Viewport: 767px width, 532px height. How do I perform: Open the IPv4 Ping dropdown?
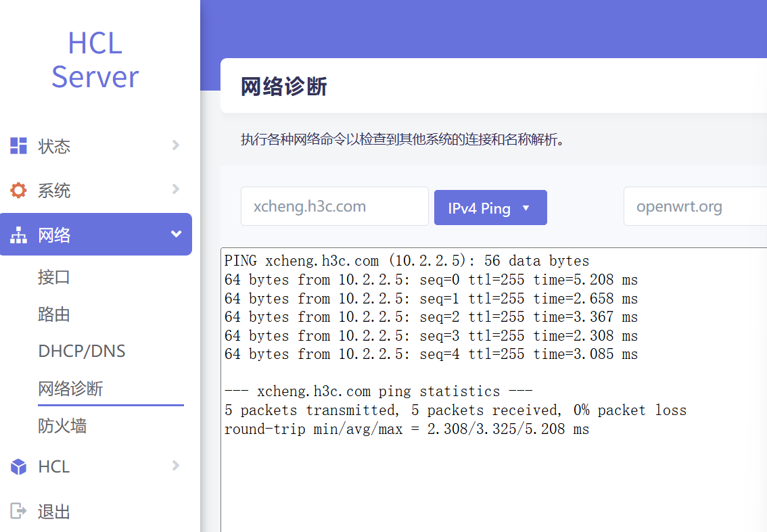pyautogui.click(x=490, y=208)
